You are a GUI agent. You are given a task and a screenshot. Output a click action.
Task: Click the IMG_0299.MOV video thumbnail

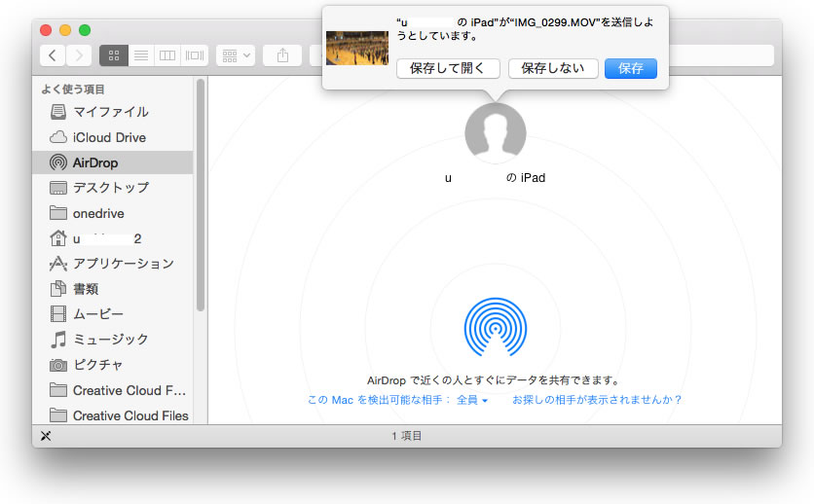(x=357, y=48)
